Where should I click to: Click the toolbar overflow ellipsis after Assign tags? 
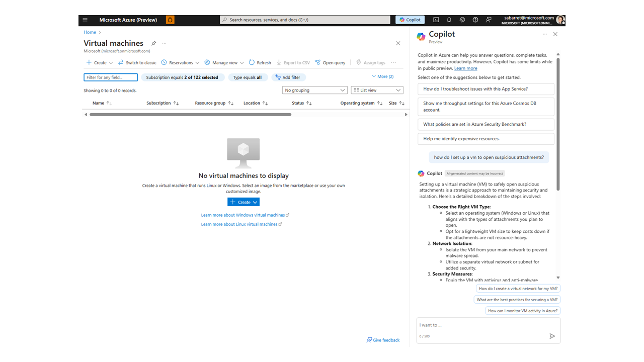(393, 62)
